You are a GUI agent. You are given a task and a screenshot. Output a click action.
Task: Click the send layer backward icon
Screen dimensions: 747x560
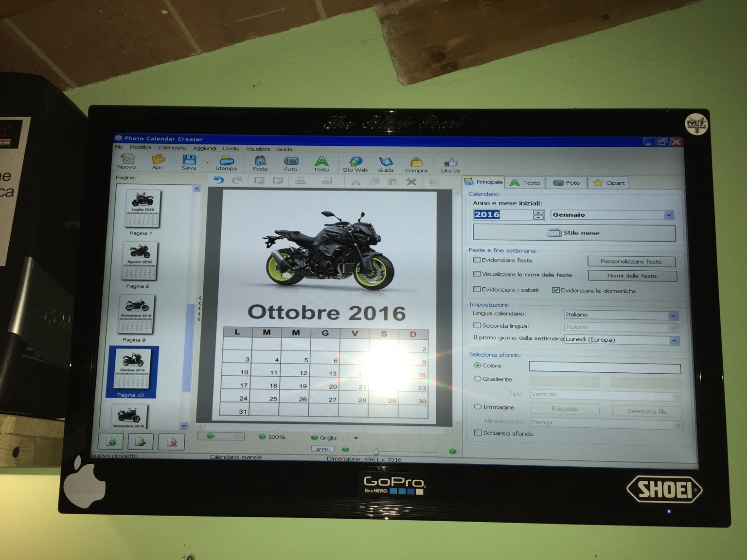coord(278,181)
